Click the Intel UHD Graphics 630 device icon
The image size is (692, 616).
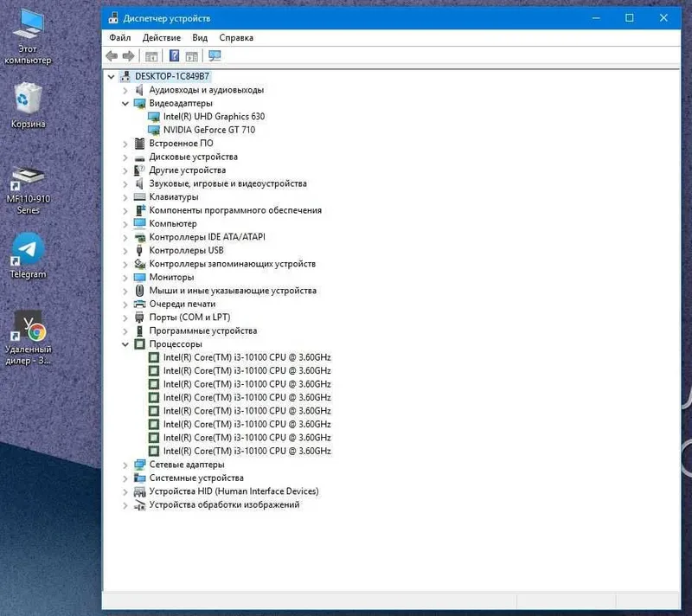pos(154,117)
